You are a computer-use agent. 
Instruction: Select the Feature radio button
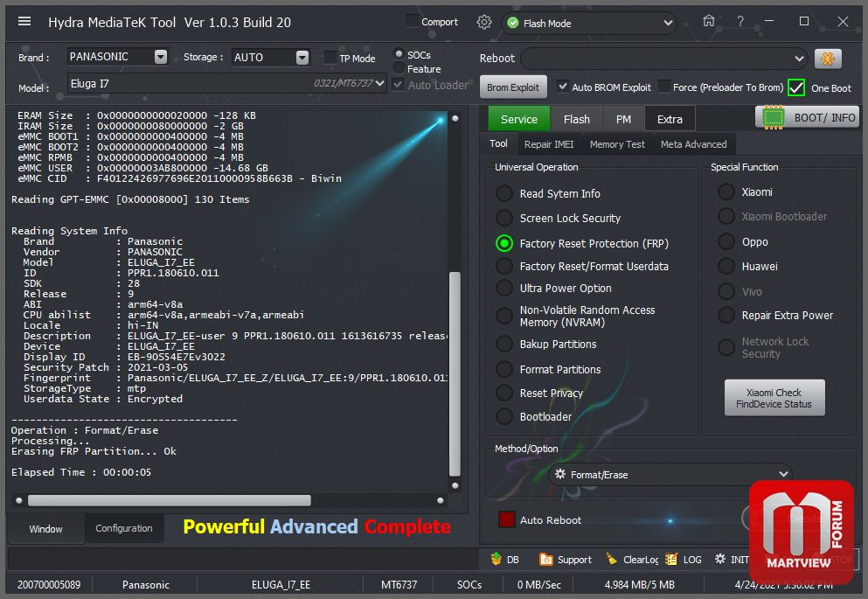[399, 68]
